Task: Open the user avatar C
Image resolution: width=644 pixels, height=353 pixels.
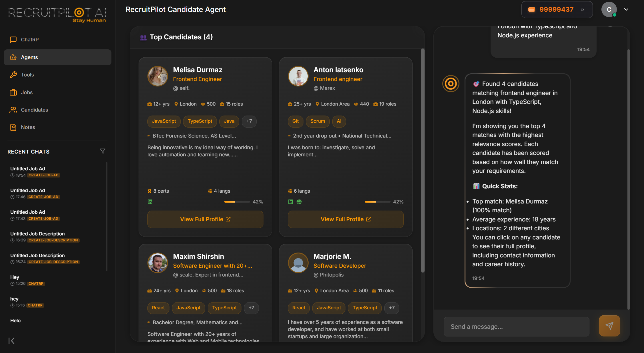Action: 609,9
